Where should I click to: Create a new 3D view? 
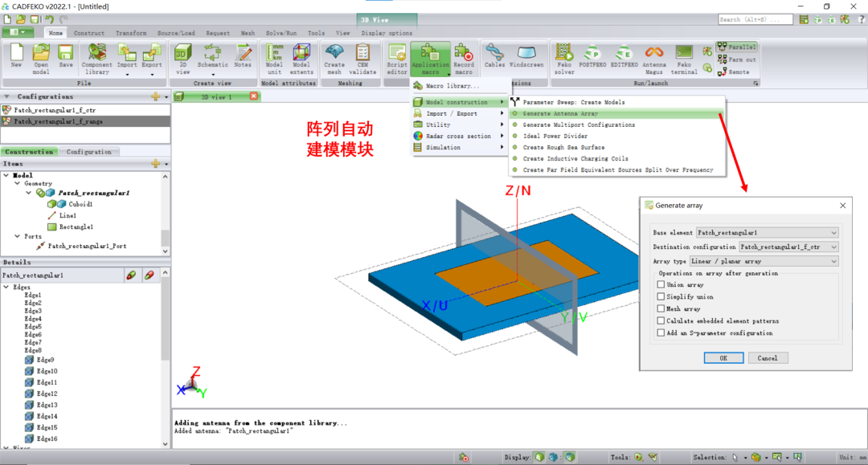click(182, 59)
